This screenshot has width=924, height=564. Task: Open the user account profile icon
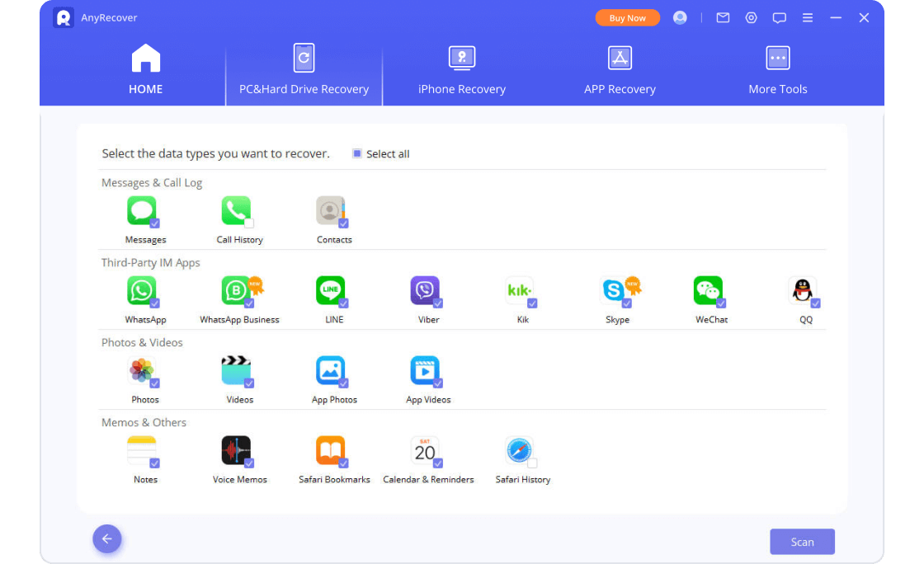(x=680, y=17)
